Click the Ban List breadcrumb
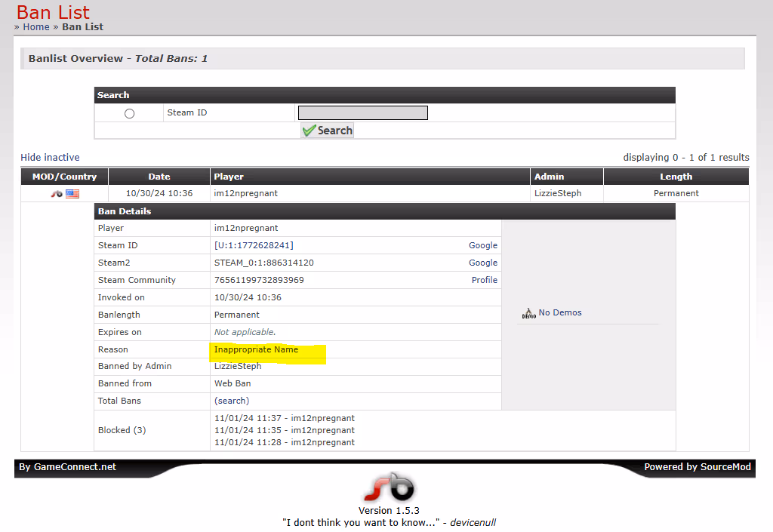 coord(83,27)
